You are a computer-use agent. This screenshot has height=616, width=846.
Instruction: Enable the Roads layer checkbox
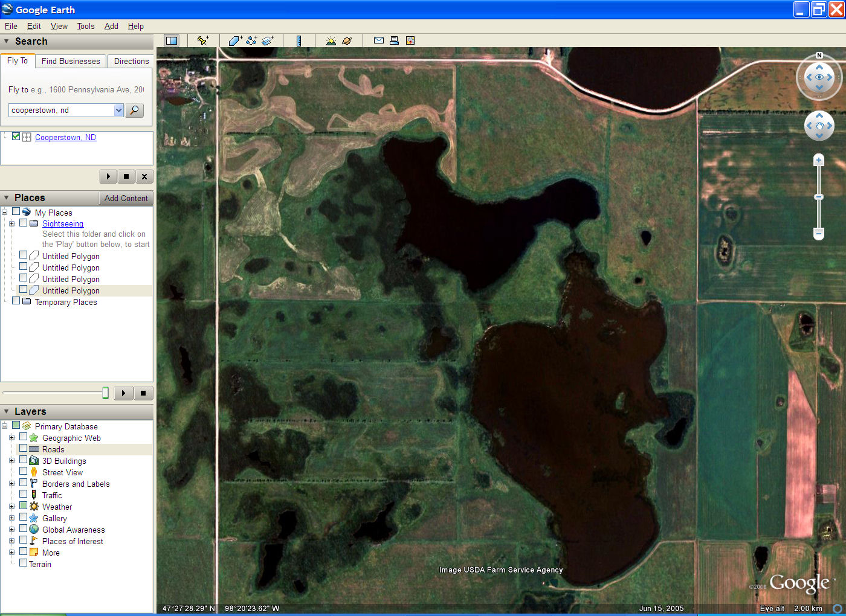[23, 448]
